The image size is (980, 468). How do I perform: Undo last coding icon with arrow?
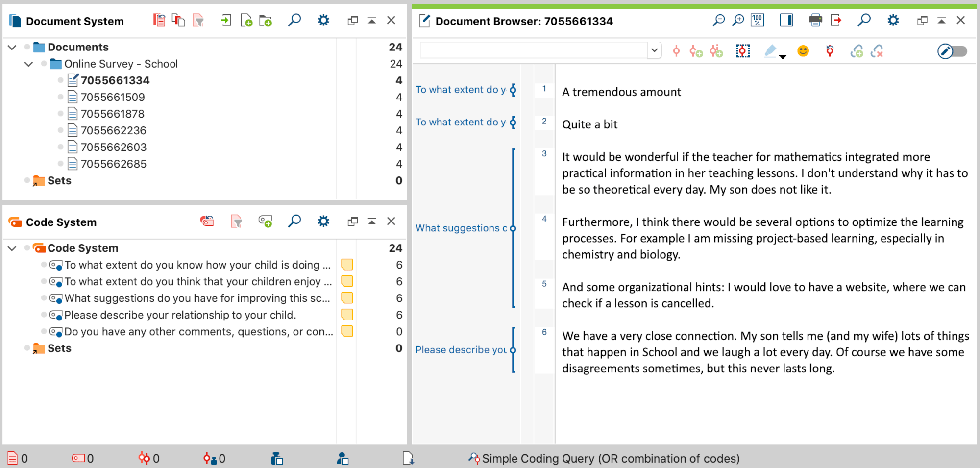point(830,51)
